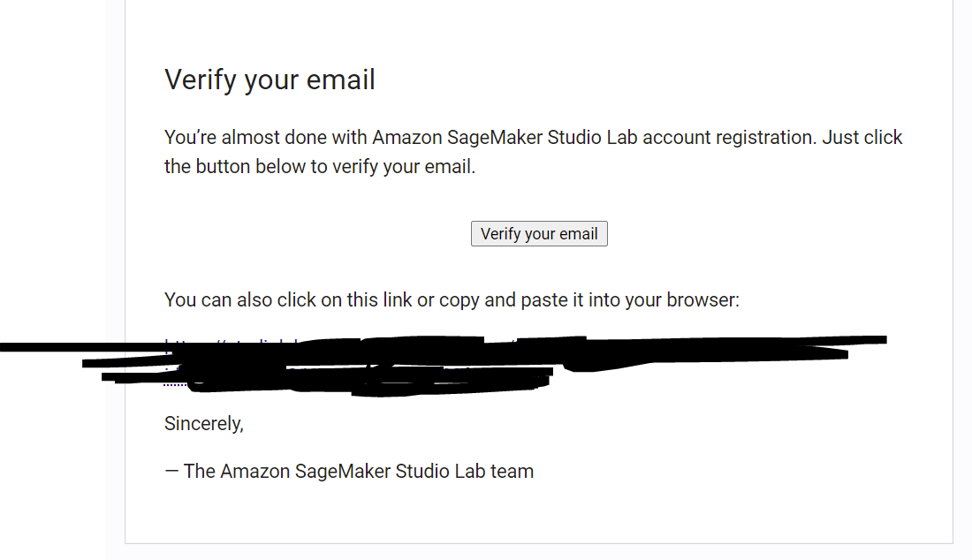Click the word "Verify" inside the button
This screenshot has width=972, height=560.
click(x=500, y=233)
